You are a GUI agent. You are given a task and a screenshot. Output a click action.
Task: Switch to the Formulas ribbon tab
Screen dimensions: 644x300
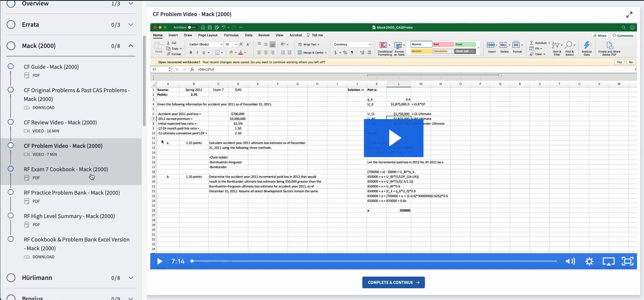click(231, 35)
